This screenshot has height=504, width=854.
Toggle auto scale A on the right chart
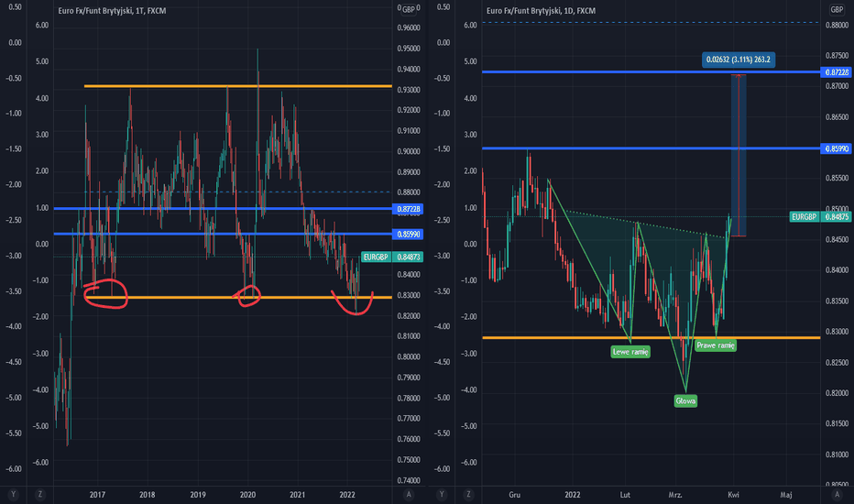click(x=838, y=495)
